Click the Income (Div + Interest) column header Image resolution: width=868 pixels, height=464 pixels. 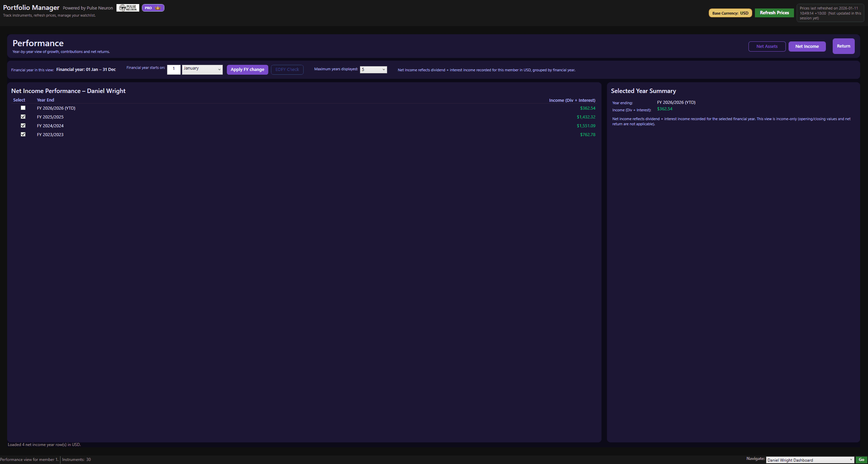click(x=572, y=100)
